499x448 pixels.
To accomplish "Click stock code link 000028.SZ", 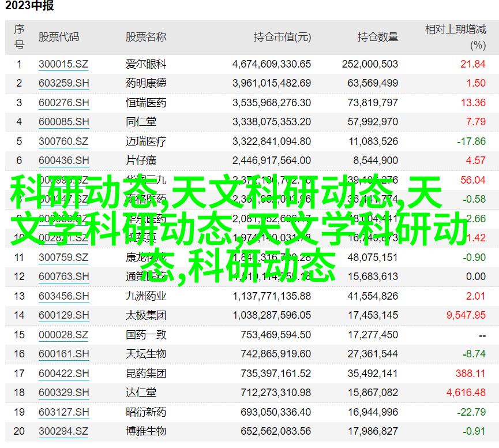I will (x=63, y=335).
